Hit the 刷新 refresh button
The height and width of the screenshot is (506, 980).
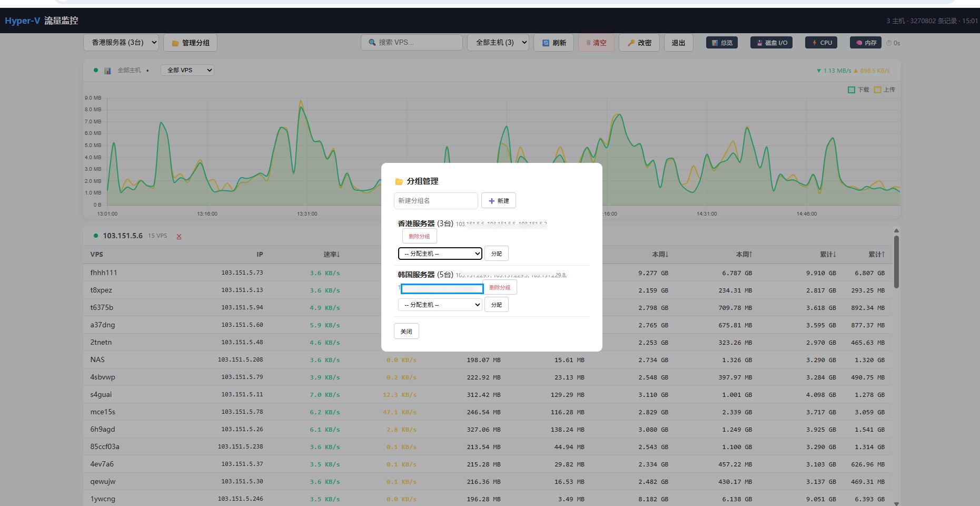(554, 43)
